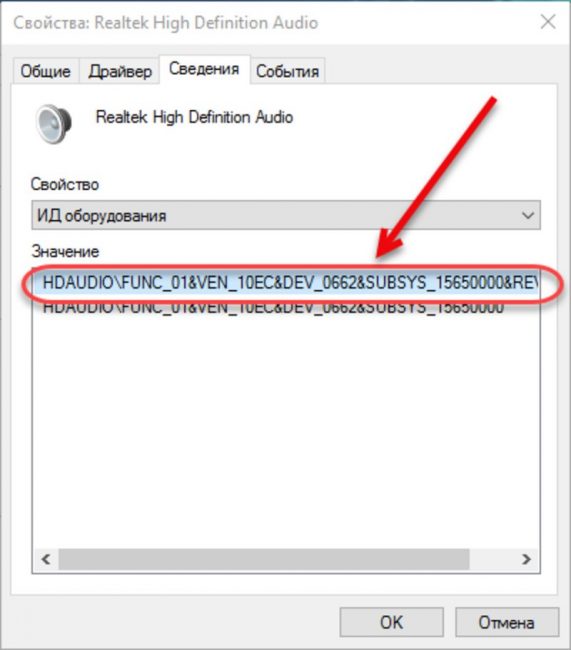
Task: Go to the События tab
Action: (287, 71)
